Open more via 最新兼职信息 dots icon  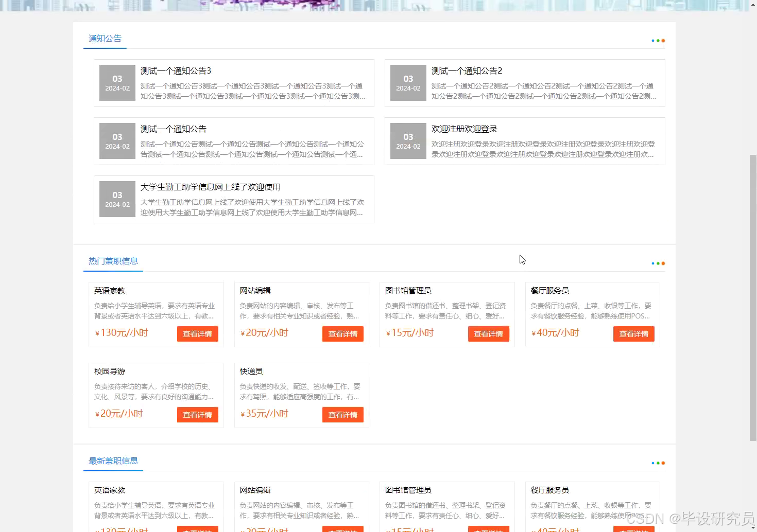pyautogui.click(x=658, y=463)
